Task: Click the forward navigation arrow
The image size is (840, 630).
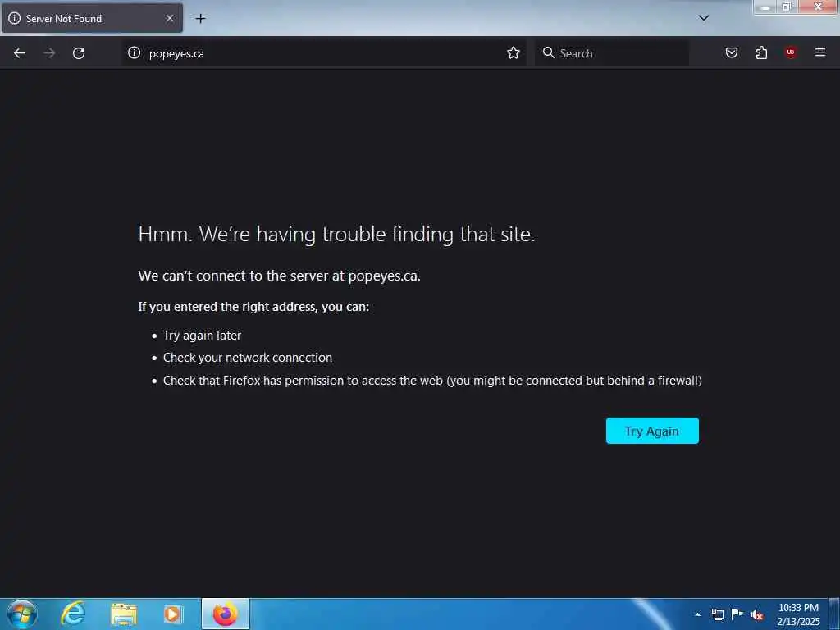Action: tap(49, 53)
